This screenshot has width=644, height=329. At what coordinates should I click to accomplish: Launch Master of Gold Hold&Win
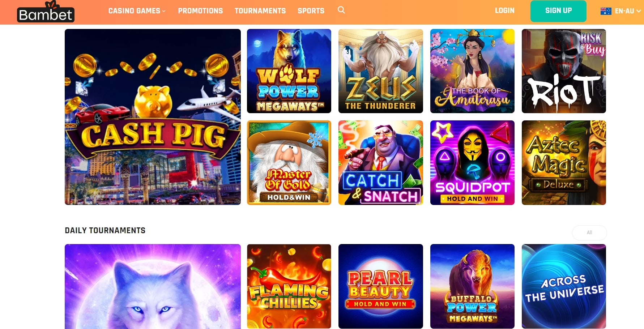[x=289, y=163]
